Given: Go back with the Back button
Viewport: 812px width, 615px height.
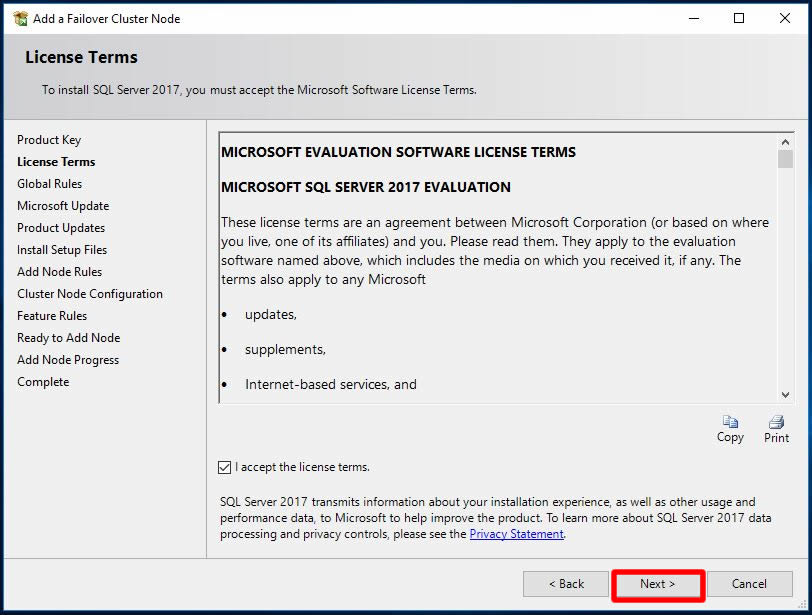Looking at the screenshot, I should [566, 584].
